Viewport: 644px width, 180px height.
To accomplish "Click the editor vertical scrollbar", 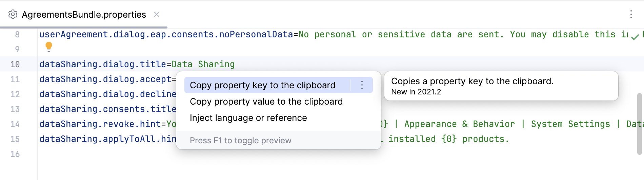I will [x=639, y=124].
